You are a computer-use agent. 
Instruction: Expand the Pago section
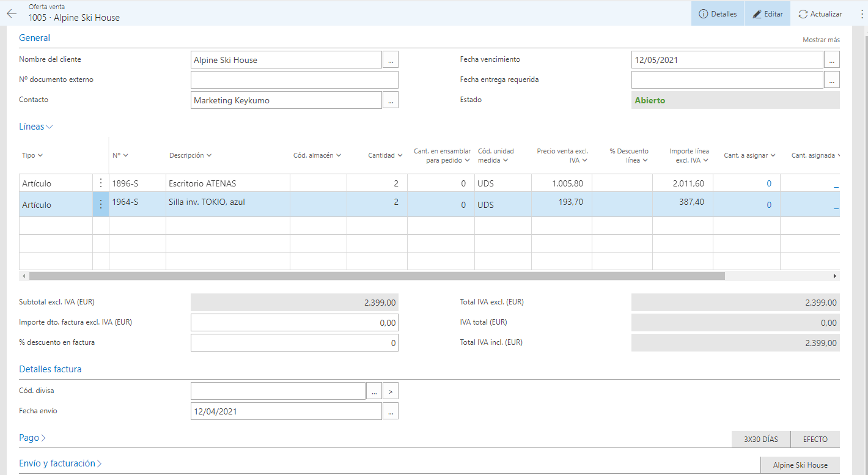click(32, 438)
